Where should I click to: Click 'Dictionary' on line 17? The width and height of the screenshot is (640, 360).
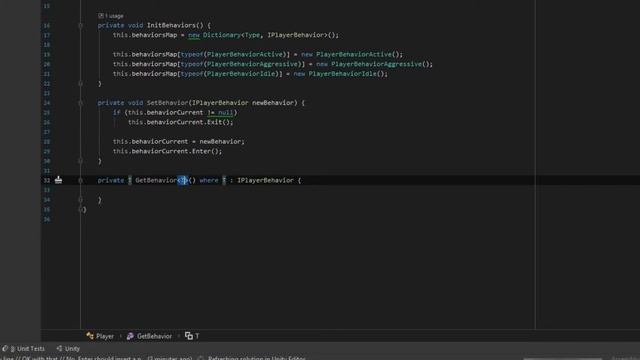pos(222,35)
